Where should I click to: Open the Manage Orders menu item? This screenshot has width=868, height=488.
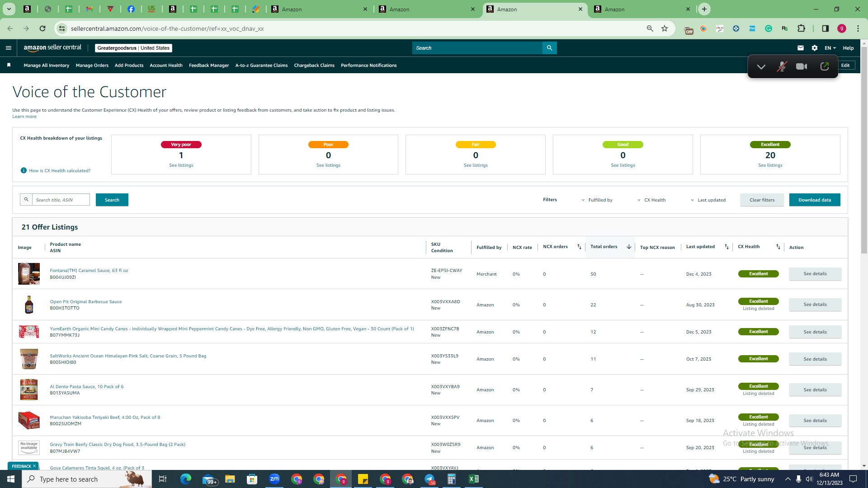coord(92,66)
